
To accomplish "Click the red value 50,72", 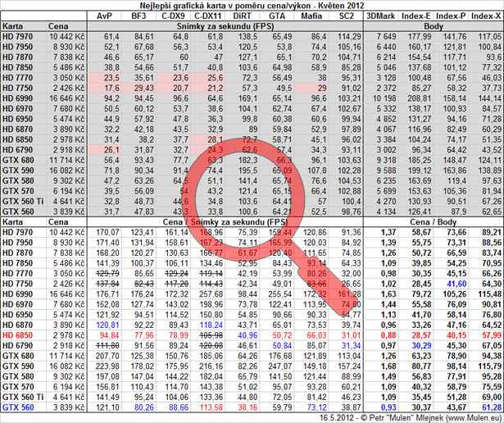I will (282, 335).
